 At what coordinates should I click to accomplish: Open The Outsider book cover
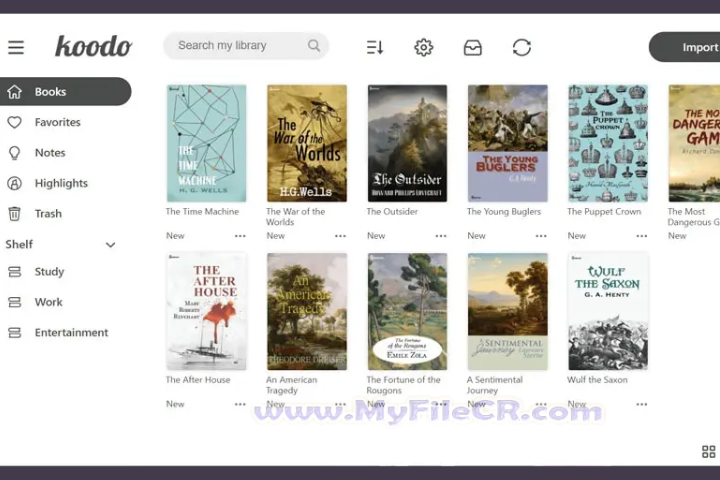(407, 143)
